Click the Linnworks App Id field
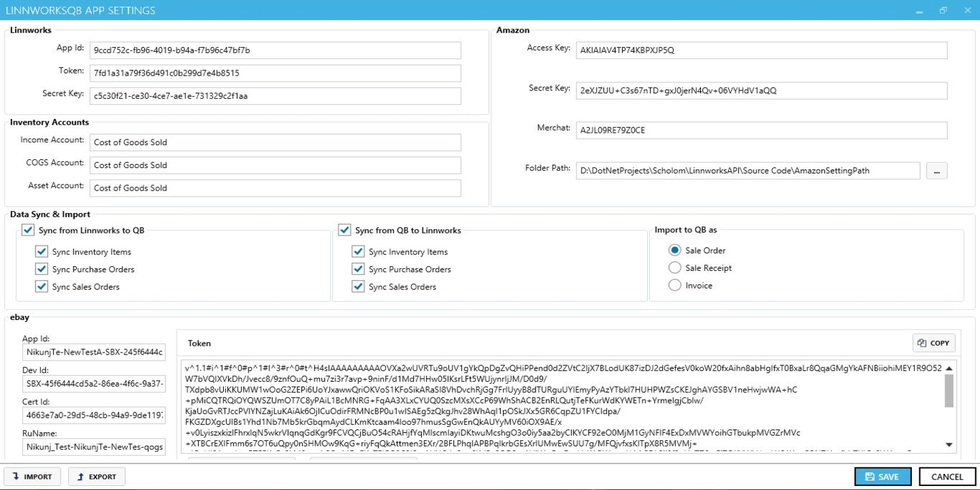This screenshot has height=490, width=980. click(275, 50)
